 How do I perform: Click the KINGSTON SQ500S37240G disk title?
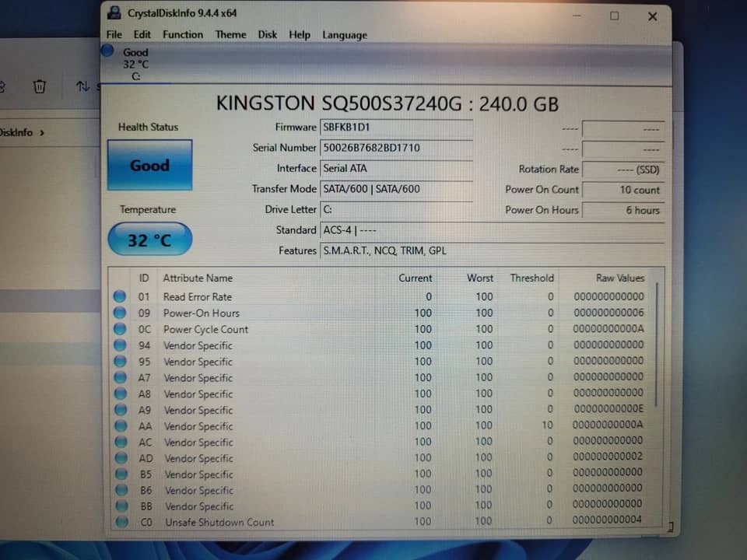pyautogui.click(x=387, y=103)
